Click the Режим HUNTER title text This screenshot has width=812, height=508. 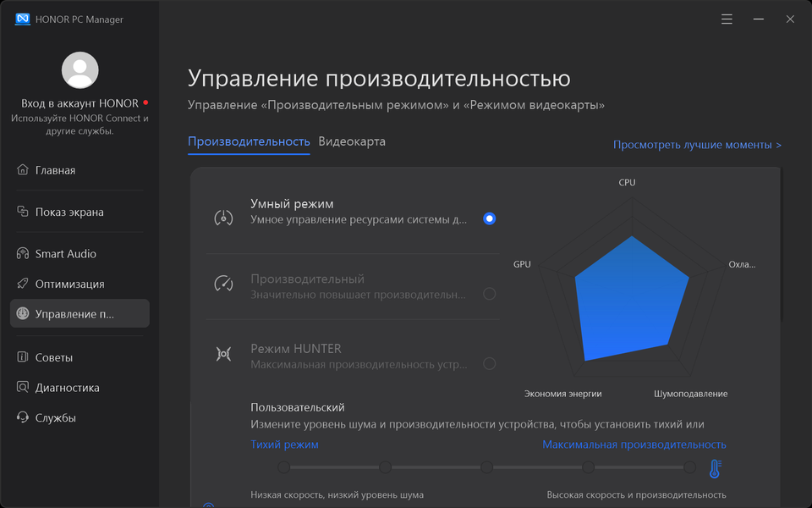tap(296, 348)
